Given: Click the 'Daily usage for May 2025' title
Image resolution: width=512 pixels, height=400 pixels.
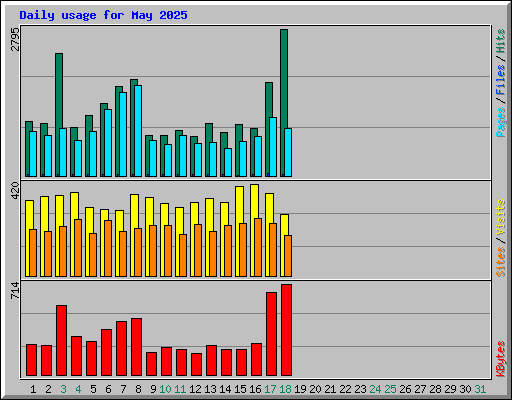Looking at the screenshot, I should coord(103,15).
